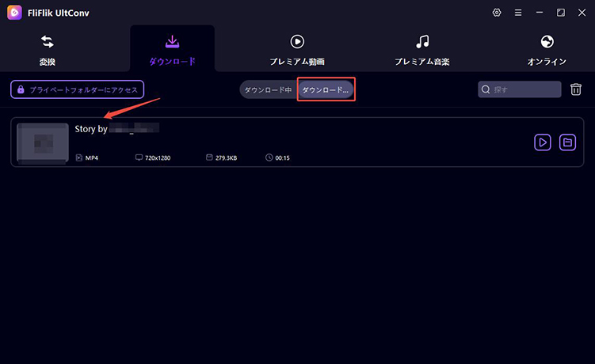Play the downloaded Story video

click(542, 142)
